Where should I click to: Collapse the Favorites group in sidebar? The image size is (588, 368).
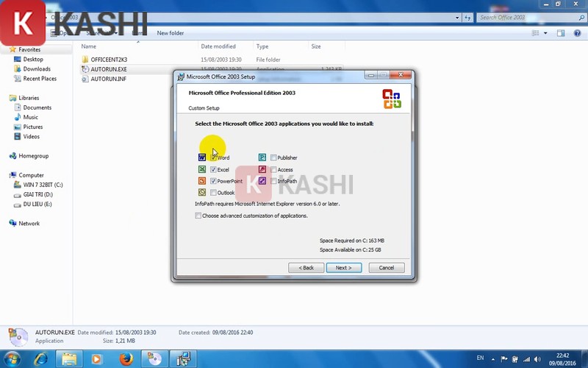click(4, 49)
